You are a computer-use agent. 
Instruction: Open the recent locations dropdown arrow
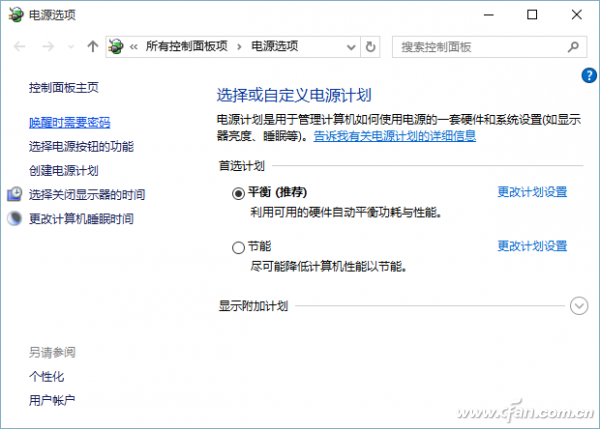pos(71,47)
